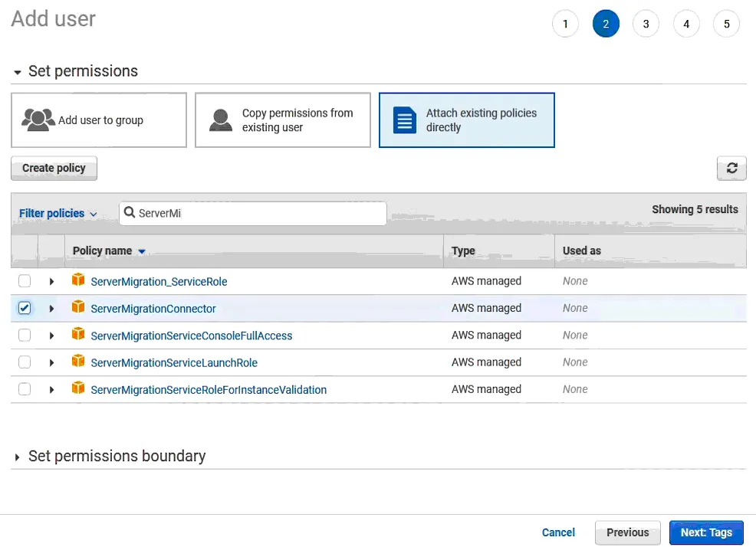Click the policy icon for ServerMigrationServiceLaunchRole

78,362
